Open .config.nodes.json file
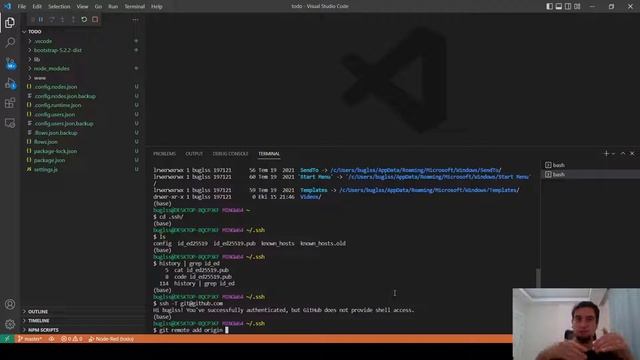640x360 pixels. (82, 87)
